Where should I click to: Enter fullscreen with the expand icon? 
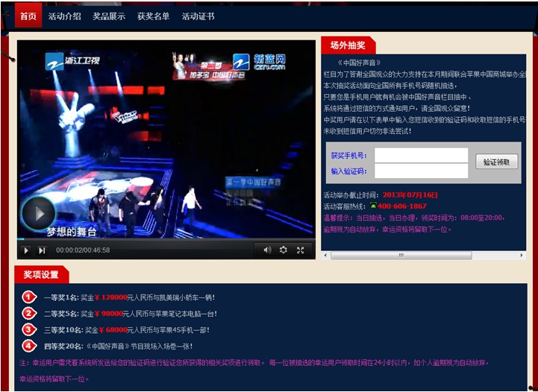click(301, 250)
